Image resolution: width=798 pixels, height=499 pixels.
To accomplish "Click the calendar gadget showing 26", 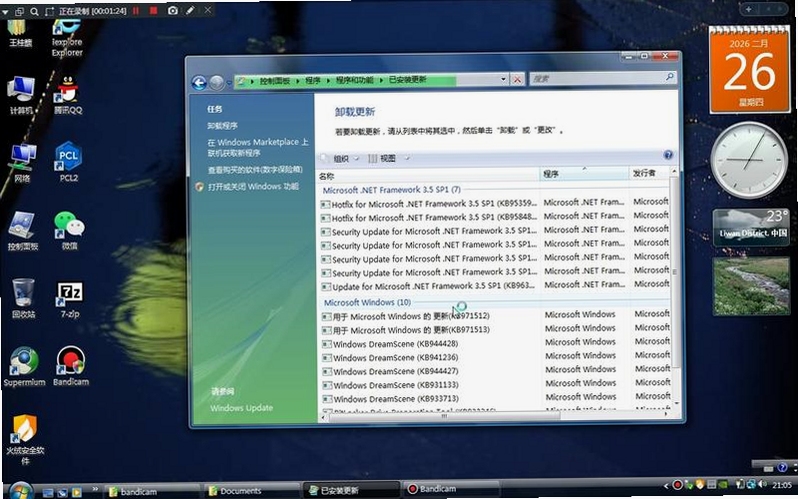I will [749, 70].
